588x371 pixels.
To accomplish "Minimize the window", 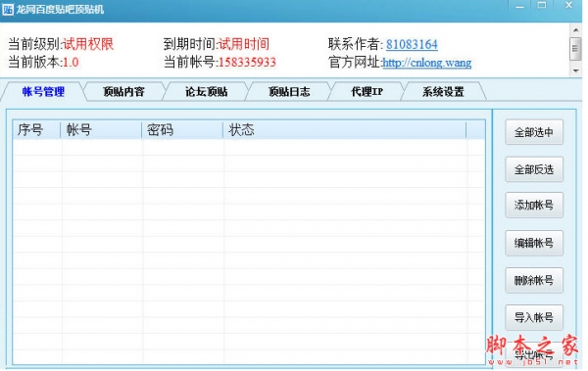I will click(x=519, y=7).
